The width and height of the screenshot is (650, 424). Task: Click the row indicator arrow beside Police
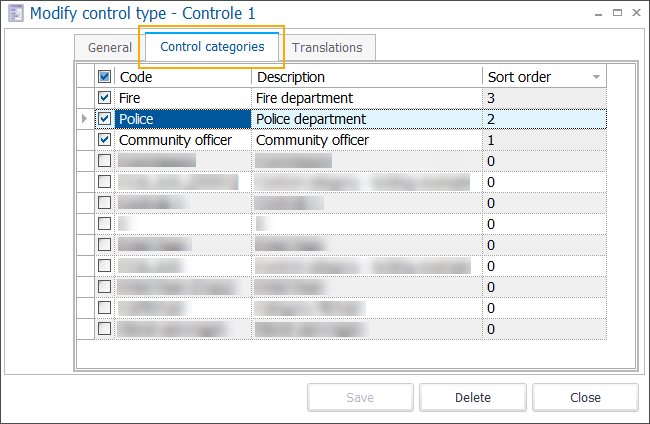(85, 119)
